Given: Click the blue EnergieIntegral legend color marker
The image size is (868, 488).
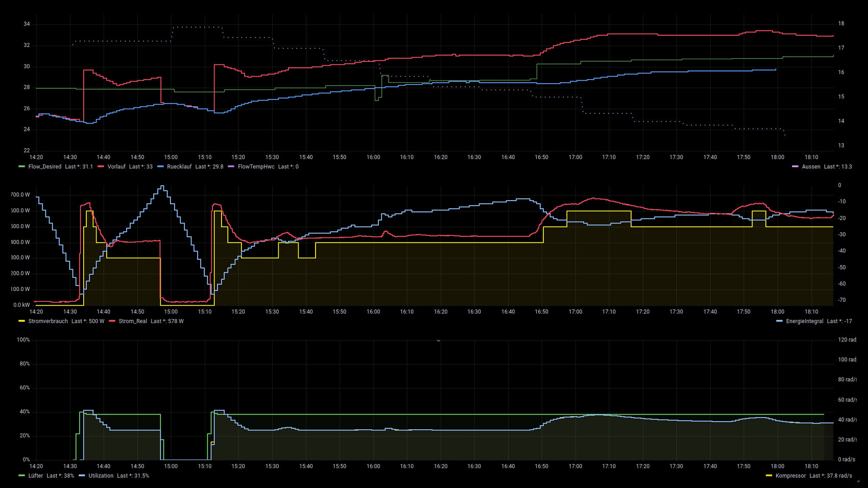Looking at the screenshot, I should [x=779, y=322].
